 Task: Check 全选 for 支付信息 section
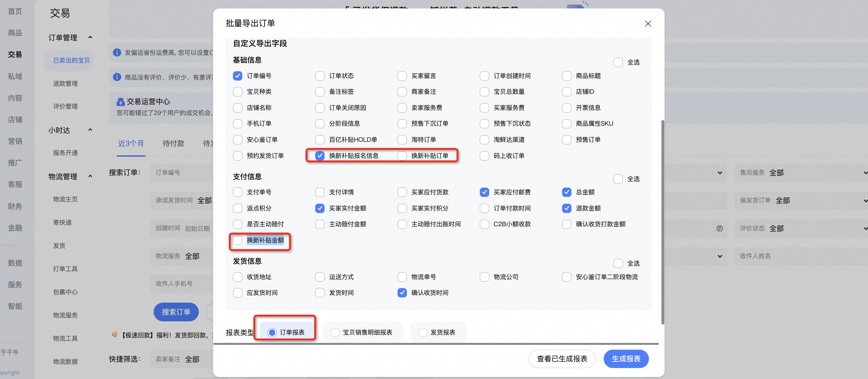[x=618, y=179]
